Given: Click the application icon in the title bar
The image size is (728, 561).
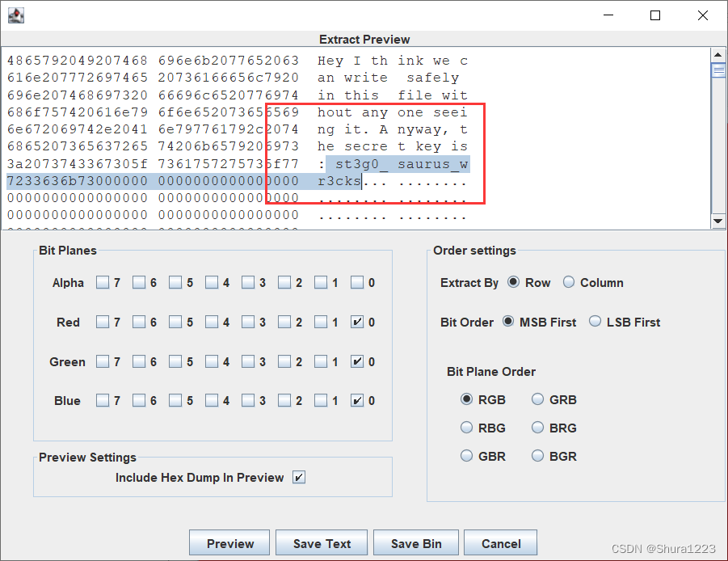Looking at the screenshot, I should pos(16,15).
